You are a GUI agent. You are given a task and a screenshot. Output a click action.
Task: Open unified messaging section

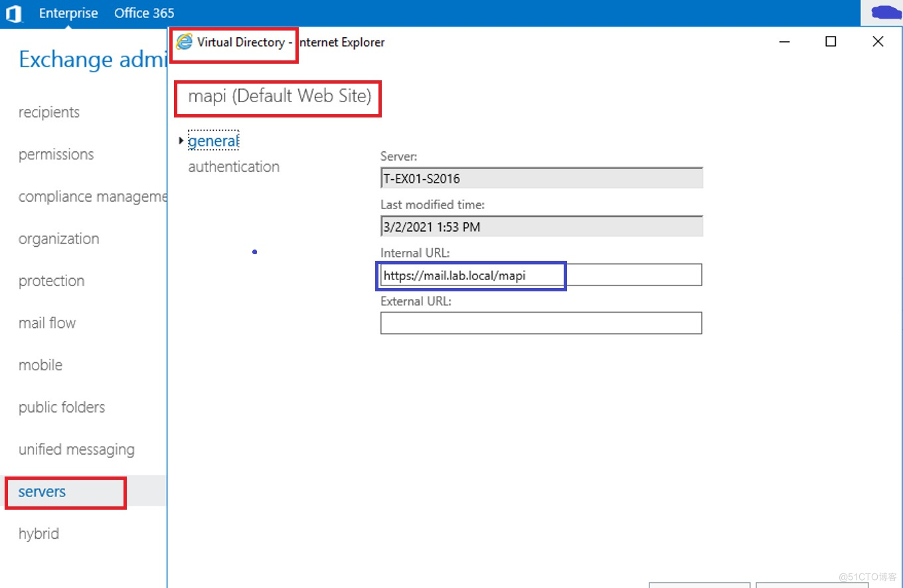pos(76,449)
